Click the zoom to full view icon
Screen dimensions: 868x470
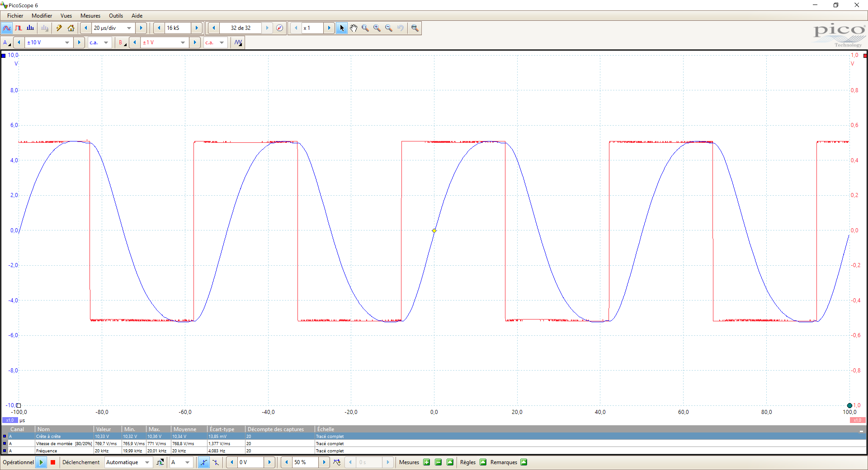415,28
